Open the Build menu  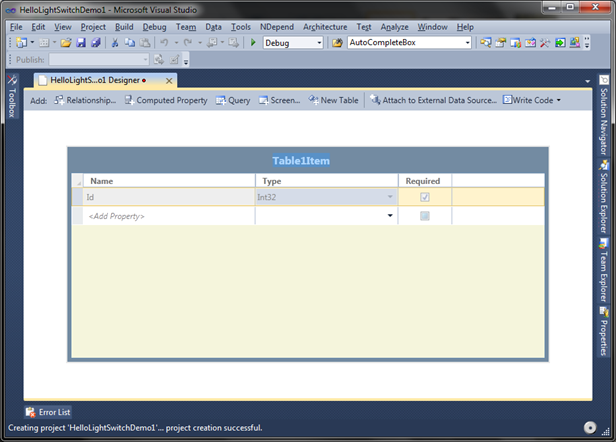click(124, 27)
